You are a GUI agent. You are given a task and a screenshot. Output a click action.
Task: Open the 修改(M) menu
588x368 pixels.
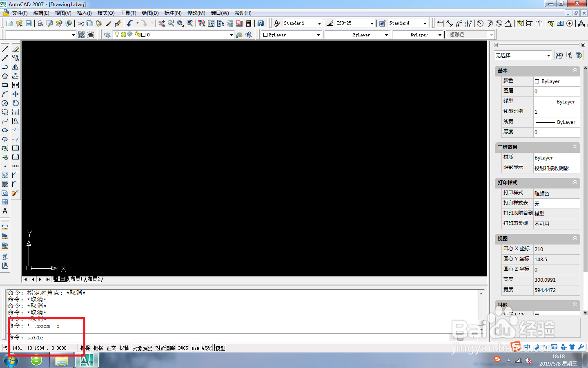click(x=196, y=13)
